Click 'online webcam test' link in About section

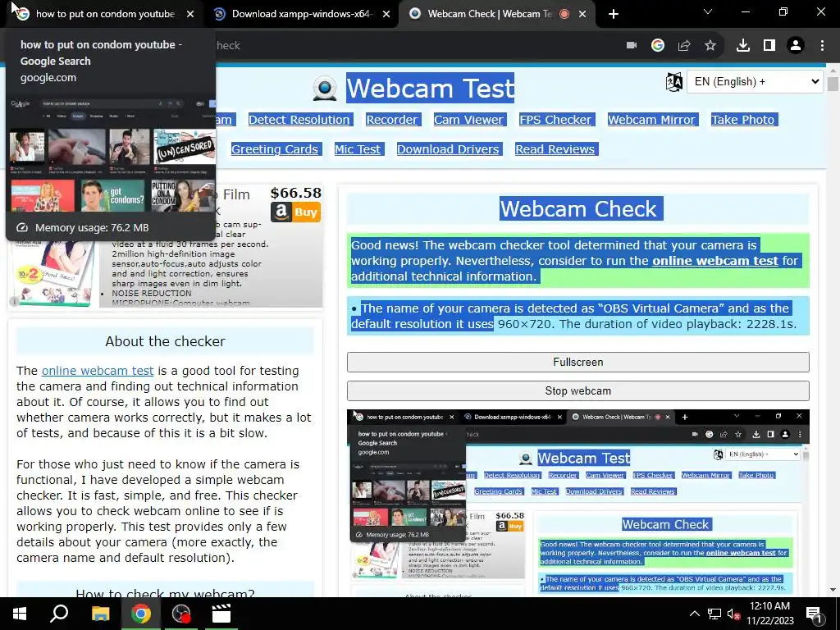[98, 371]
